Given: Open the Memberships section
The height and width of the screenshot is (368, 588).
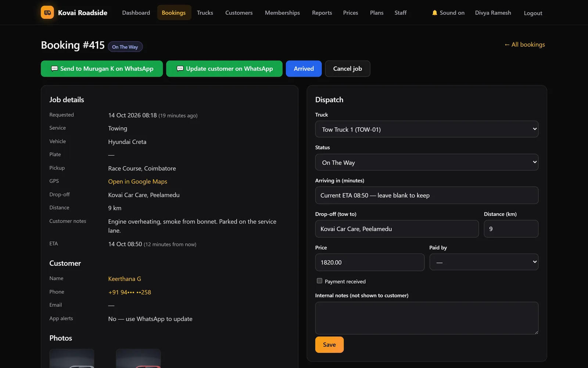Looking at the screenshot, I should pyautogui.click(x=282, y=13).
